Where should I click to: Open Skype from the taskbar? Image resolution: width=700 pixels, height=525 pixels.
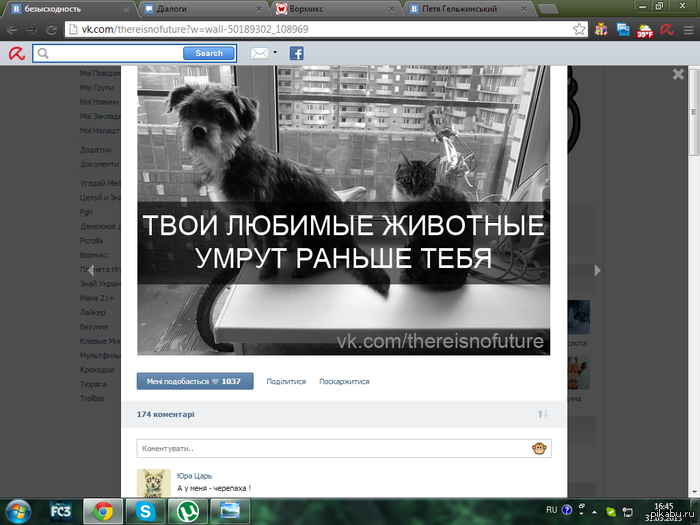tap(146, 512)
